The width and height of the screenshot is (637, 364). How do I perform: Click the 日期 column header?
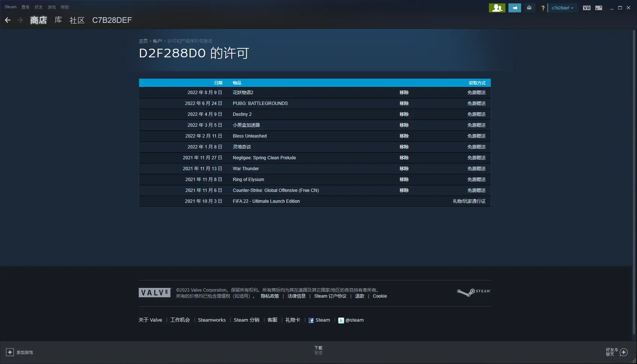(x=218, y=83)
